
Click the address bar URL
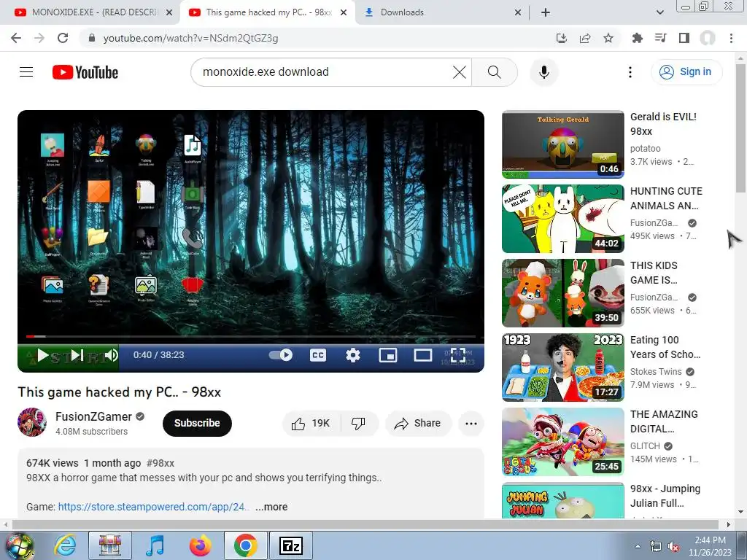tap(190, 38)
